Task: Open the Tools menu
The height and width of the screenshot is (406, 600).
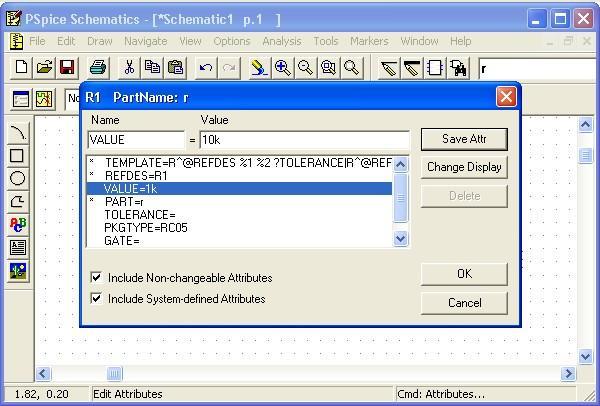Action: click(x=326, y=41)
